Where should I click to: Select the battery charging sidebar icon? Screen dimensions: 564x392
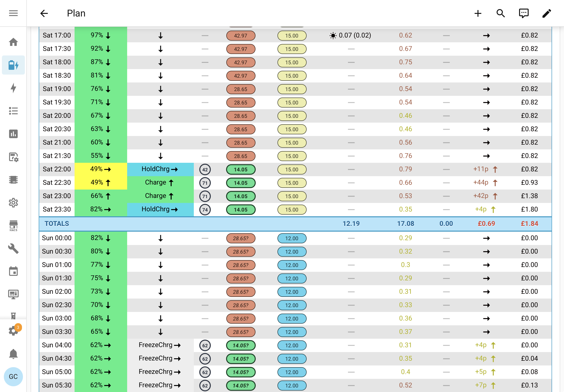pyautogui.click(x=13, y=65)
